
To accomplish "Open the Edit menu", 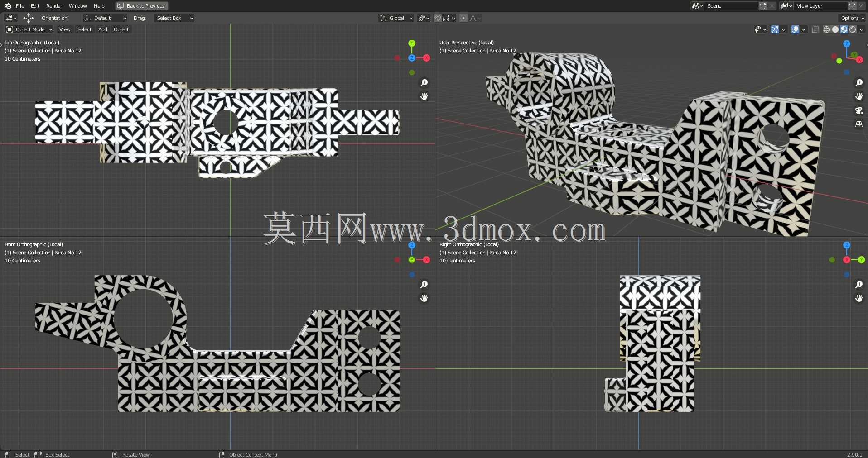I will click(35, 6).
